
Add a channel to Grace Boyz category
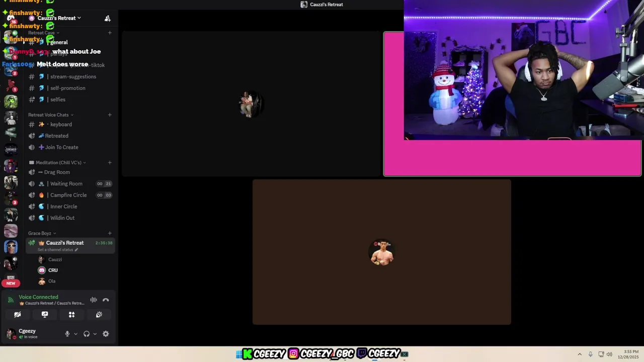tap(110, 233)
